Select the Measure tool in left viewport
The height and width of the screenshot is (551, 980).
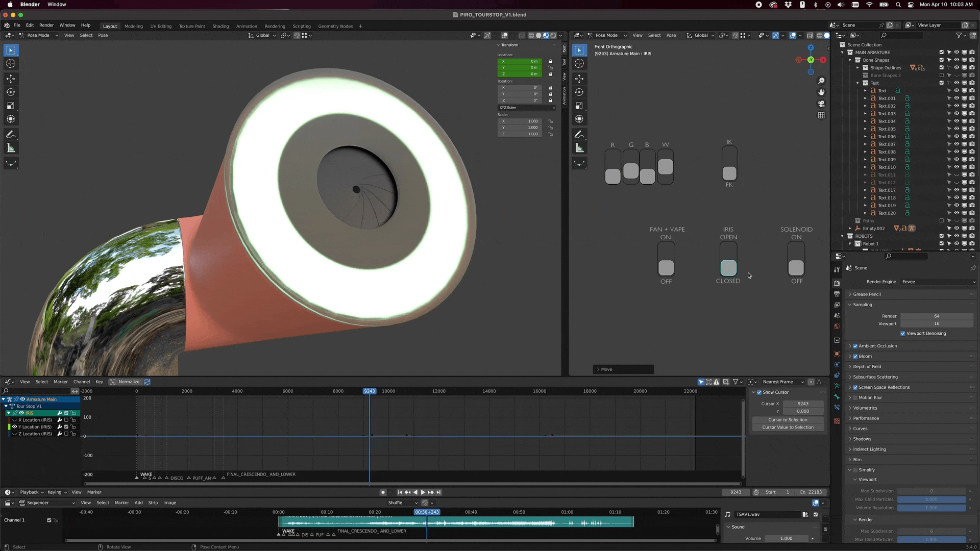(x=11, y=148)
